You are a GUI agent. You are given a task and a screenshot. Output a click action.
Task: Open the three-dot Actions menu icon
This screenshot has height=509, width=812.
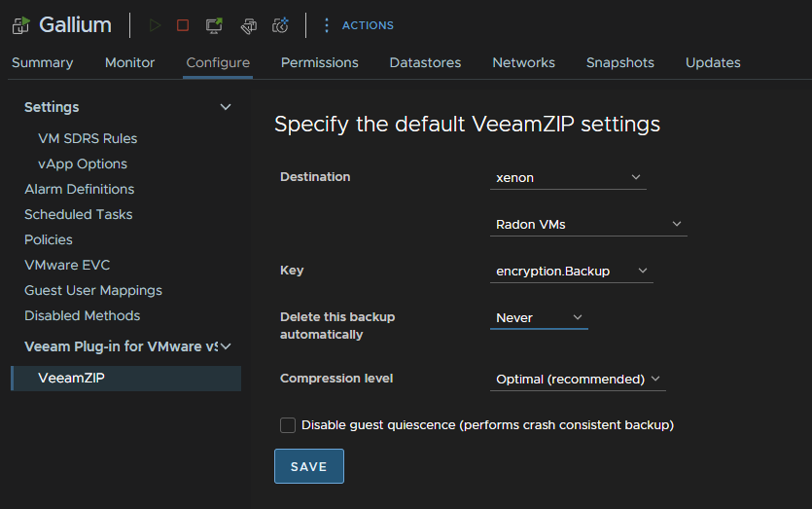coord(326,25)
